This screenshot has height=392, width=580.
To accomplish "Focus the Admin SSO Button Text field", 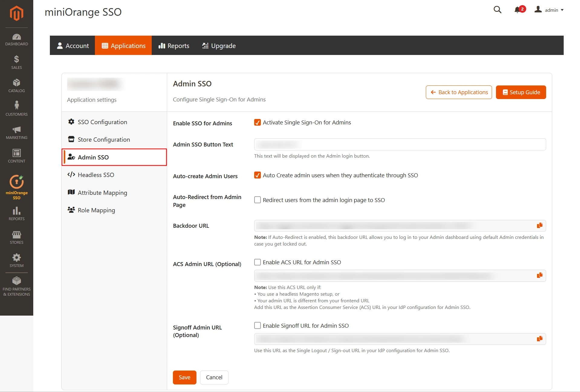I will [x=400, y=144].
